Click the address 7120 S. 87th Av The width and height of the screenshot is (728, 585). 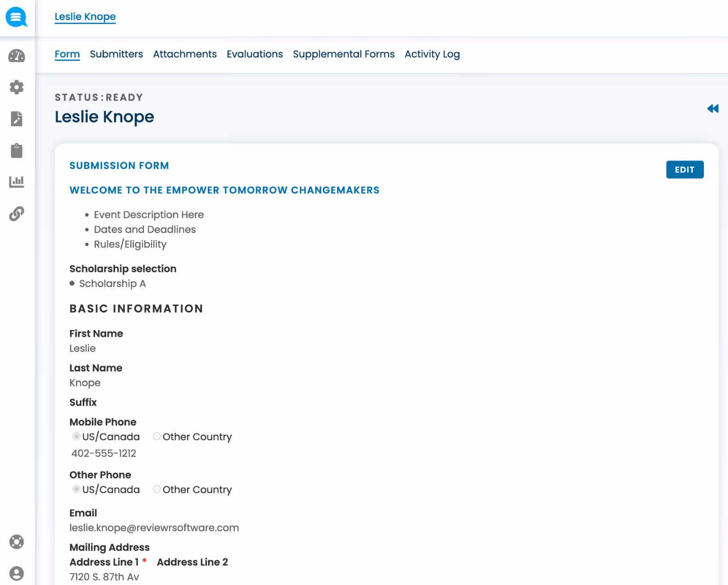pyautogui.click(x=104, y=577)
